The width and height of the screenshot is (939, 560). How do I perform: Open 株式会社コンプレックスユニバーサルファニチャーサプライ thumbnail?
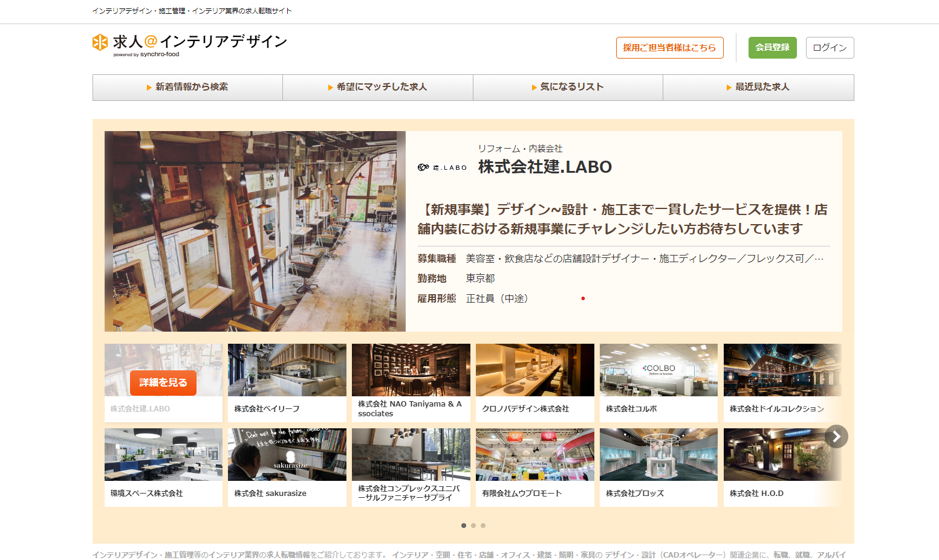pos(411,454)
